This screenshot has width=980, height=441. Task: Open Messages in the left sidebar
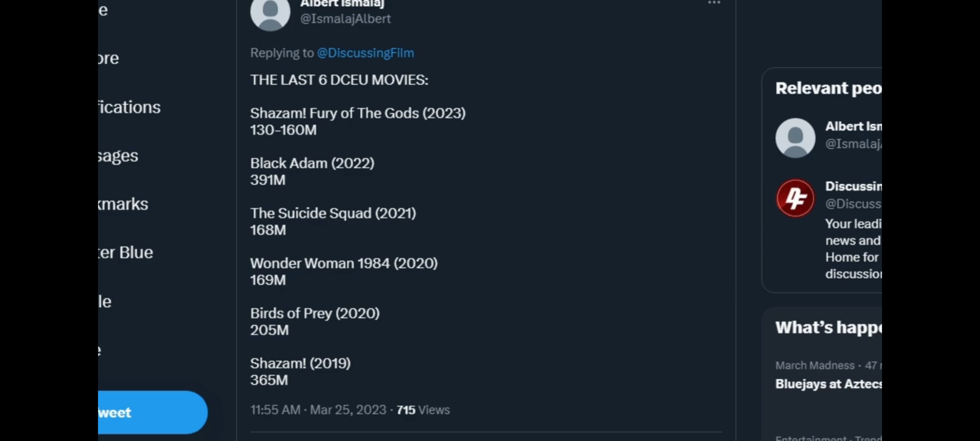[x=118, y=156]
